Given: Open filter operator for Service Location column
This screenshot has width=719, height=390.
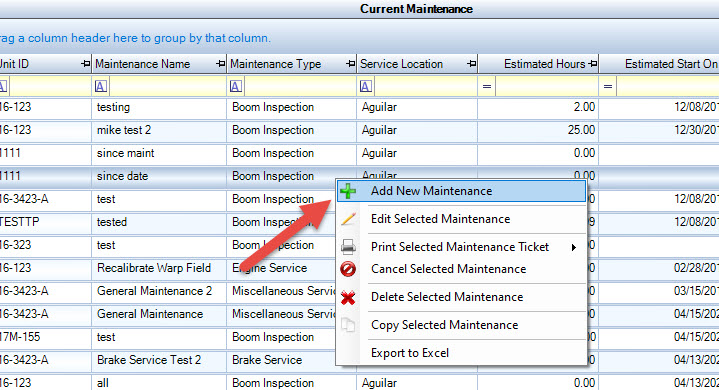Looking at the screenshot, I should point(365,86).
